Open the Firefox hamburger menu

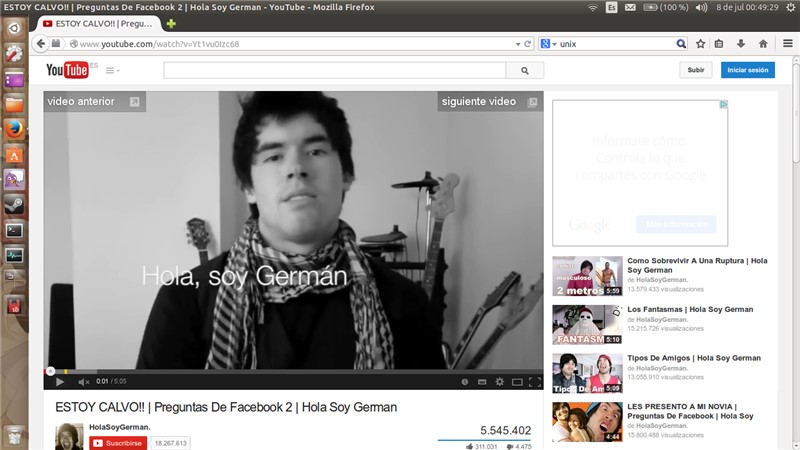pos(788,44)
